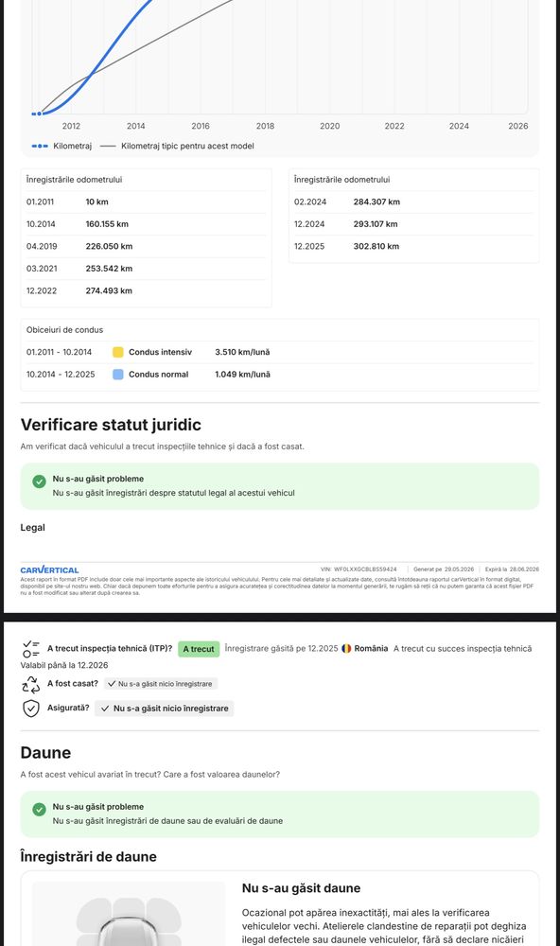Click the carVertical logo in the footer
This screenshot has width=560, height=946.
tap(49, 569)
